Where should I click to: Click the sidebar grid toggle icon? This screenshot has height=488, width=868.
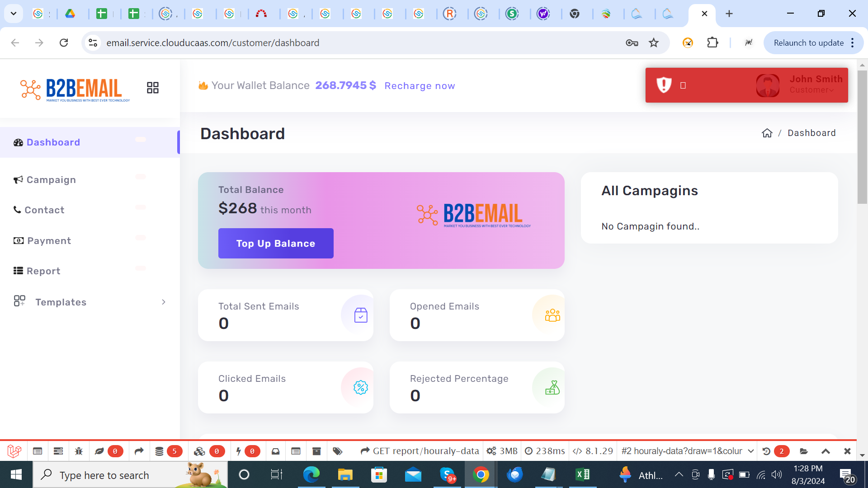coord(153,88)
